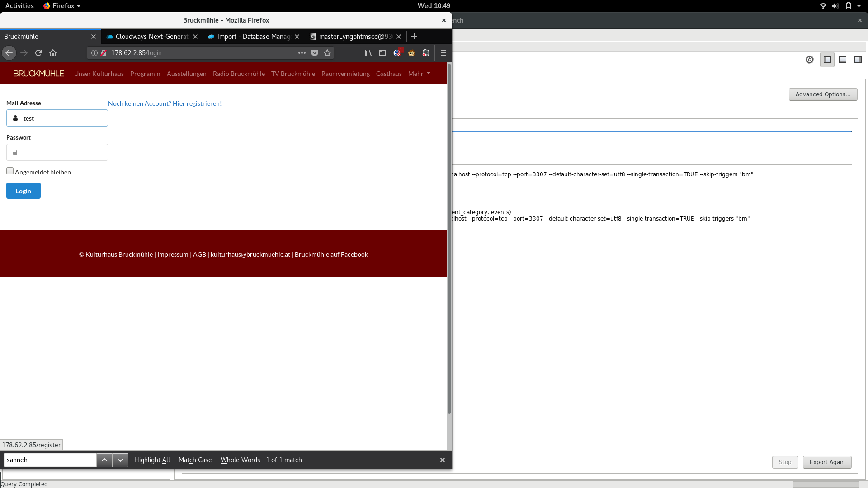The image size is (868, 488).
Task: Bookmark this page with the star icon
Action: coord(327,53)
